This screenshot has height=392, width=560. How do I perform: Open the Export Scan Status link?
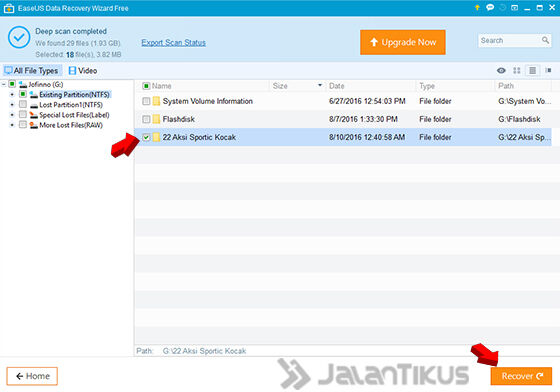[x=173, y=42]
